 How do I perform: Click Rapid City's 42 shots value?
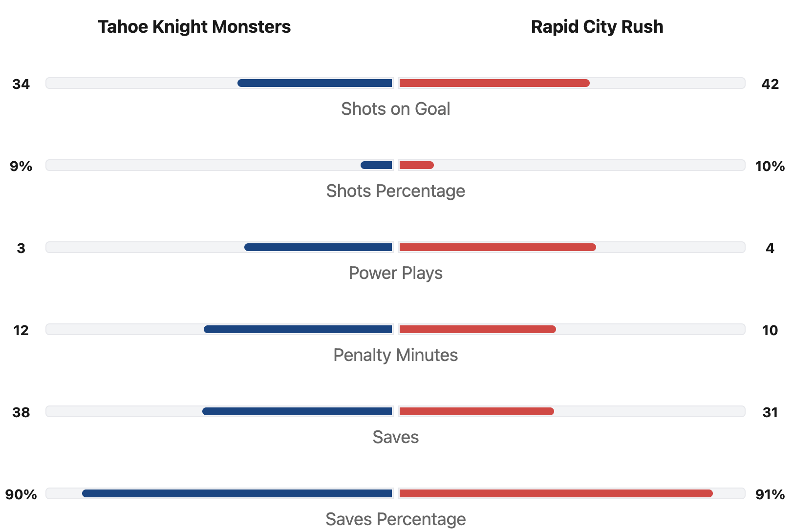point(770,85)
